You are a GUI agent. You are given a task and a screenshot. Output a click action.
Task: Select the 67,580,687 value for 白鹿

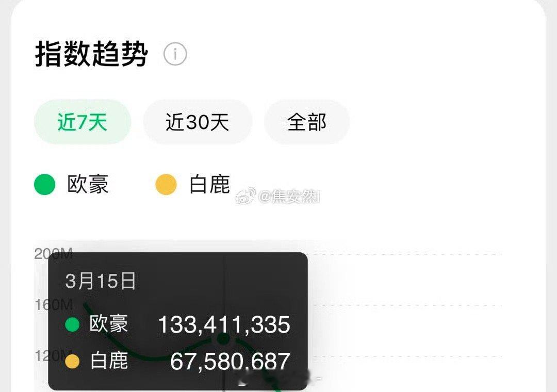230,362
